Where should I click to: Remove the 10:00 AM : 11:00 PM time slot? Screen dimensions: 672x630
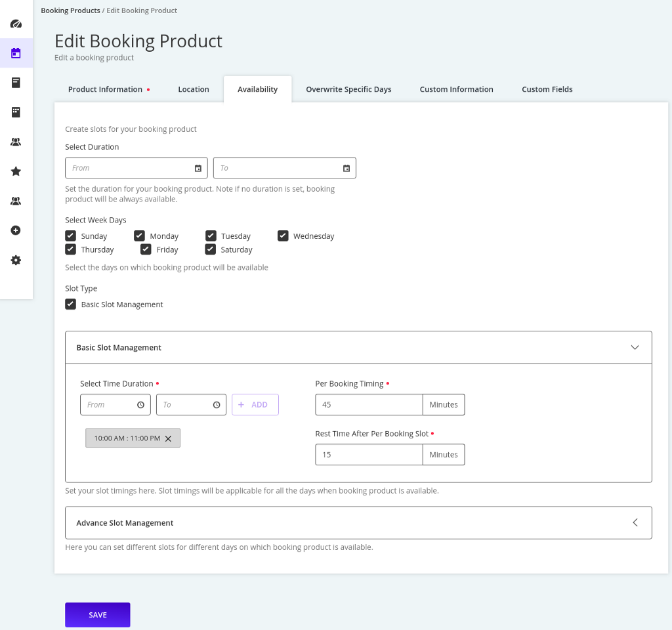(x=168, y=438)
